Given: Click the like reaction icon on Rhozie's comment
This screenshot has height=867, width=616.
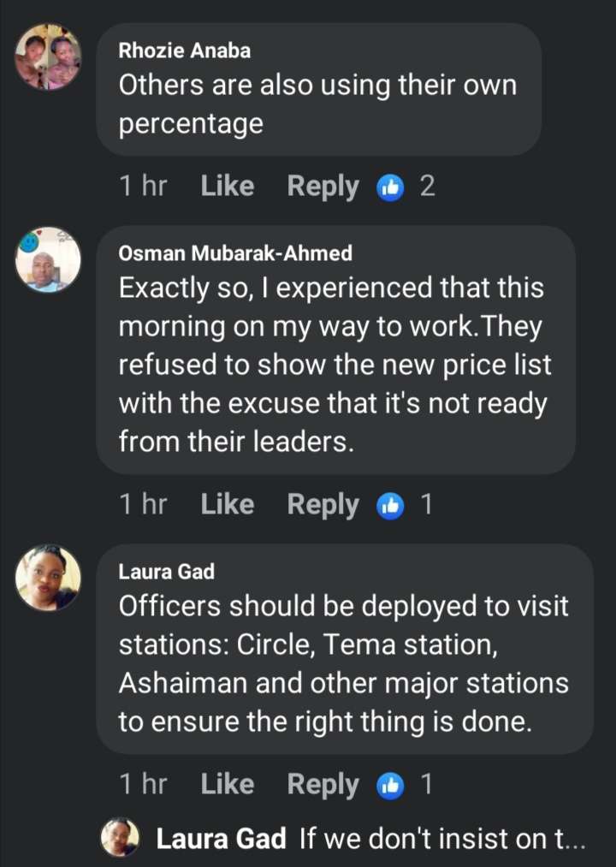Looking at the screenshot, I should point(389,187).
